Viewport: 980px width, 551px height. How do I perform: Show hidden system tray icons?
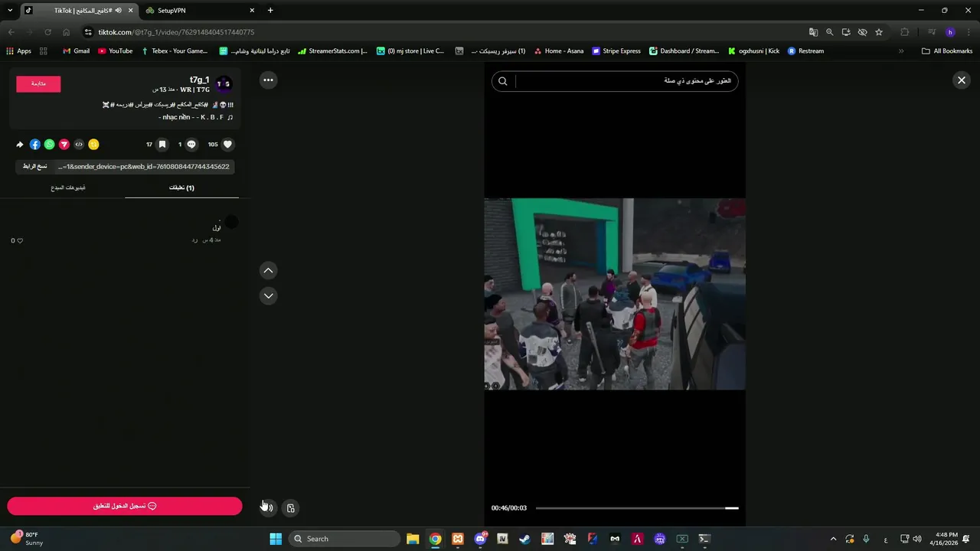[833, 539]
